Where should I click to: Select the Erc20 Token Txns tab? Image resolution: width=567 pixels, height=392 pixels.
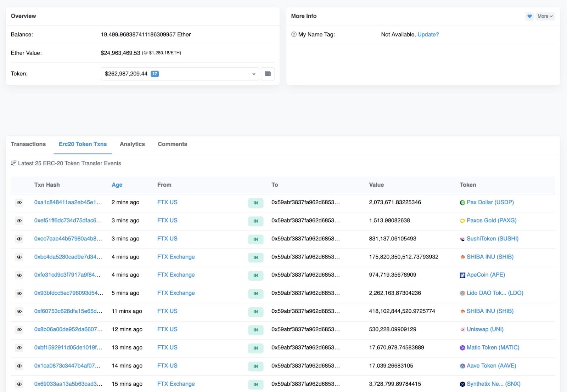point(83,144)
